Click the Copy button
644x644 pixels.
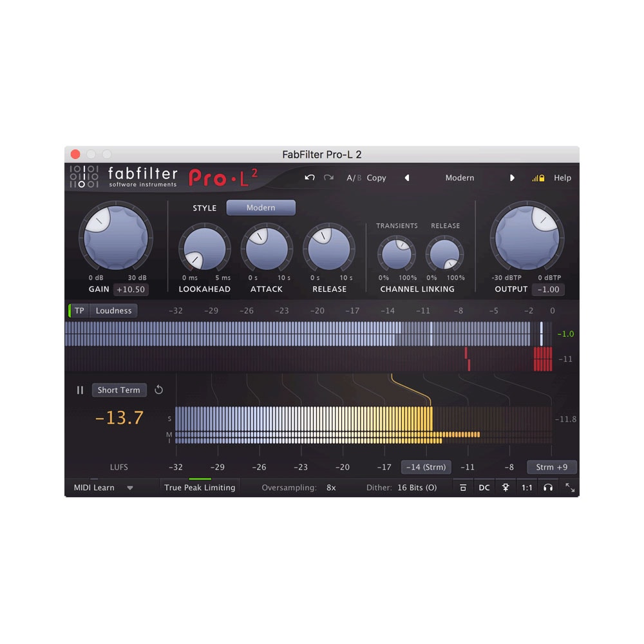pos(376,178)
